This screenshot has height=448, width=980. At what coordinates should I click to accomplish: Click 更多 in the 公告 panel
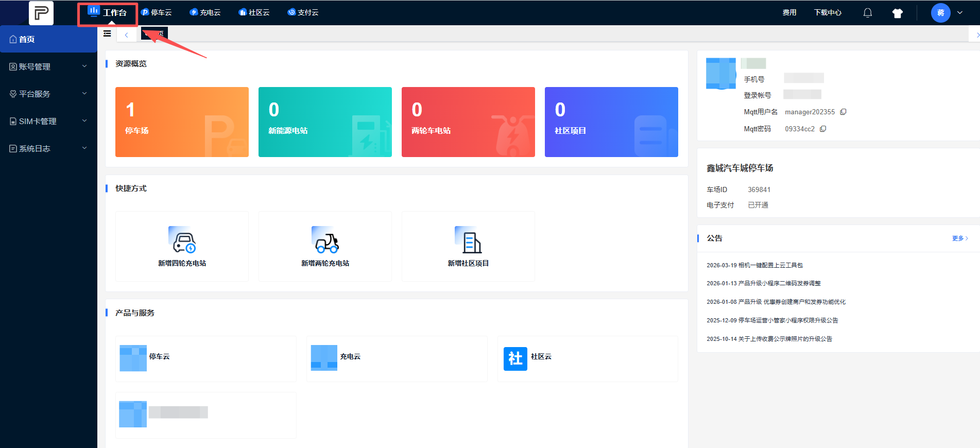tap(960, 238)
